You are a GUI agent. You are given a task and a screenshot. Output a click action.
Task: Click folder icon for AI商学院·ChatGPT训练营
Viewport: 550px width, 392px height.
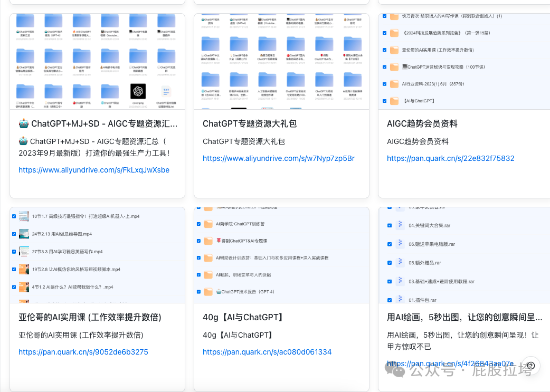pyautogui.click(x=208, y=224)
